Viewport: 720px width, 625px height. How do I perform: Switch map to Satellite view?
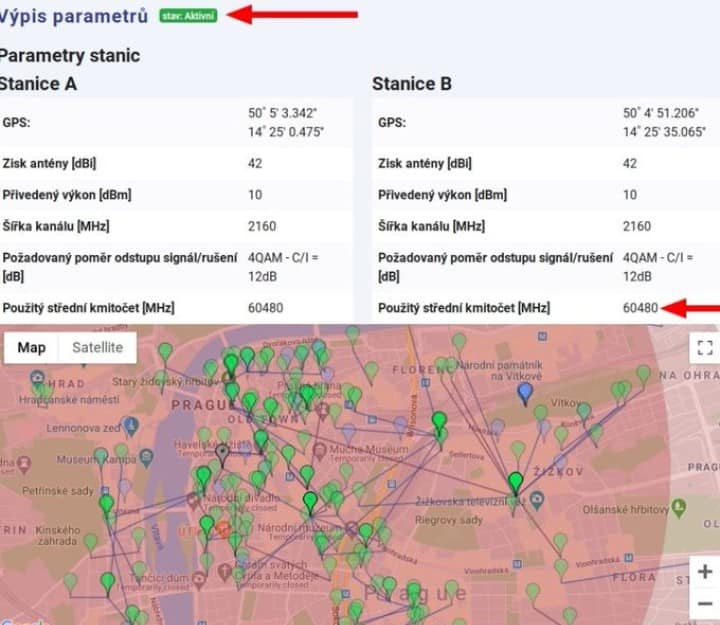(x=97, y=348)
